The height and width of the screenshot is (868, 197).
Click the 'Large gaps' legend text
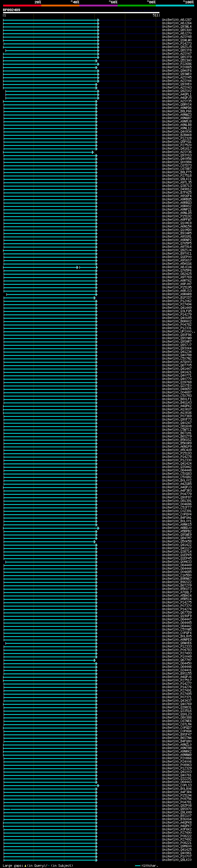(13, 865)
